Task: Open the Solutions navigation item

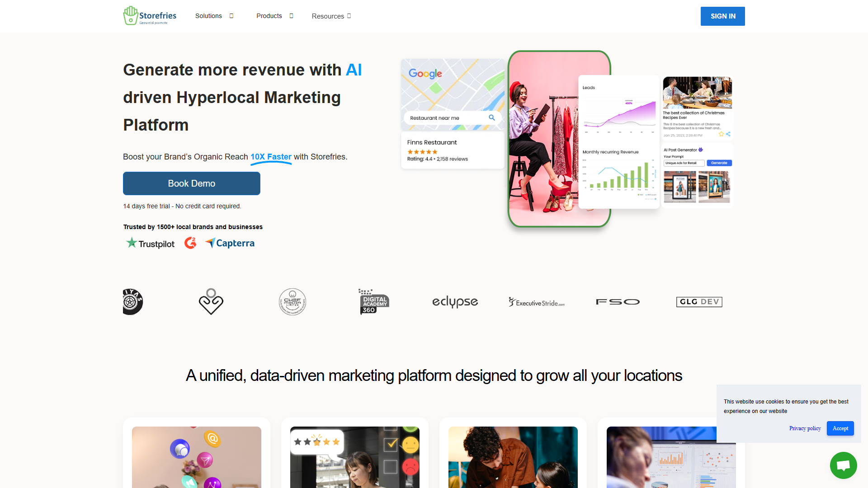Action: 208,16
